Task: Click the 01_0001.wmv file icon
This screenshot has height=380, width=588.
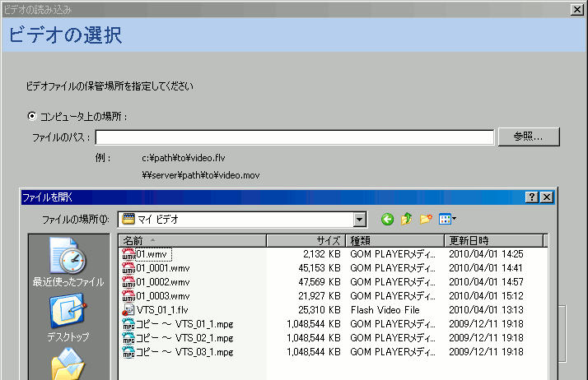Action: (128, 268)
